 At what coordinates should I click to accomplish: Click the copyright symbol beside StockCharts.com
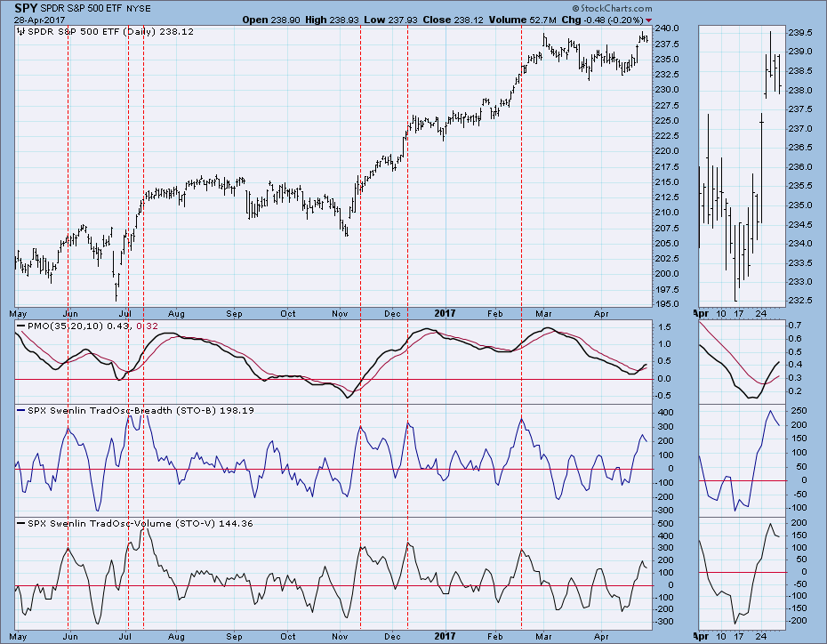(576, 8)
